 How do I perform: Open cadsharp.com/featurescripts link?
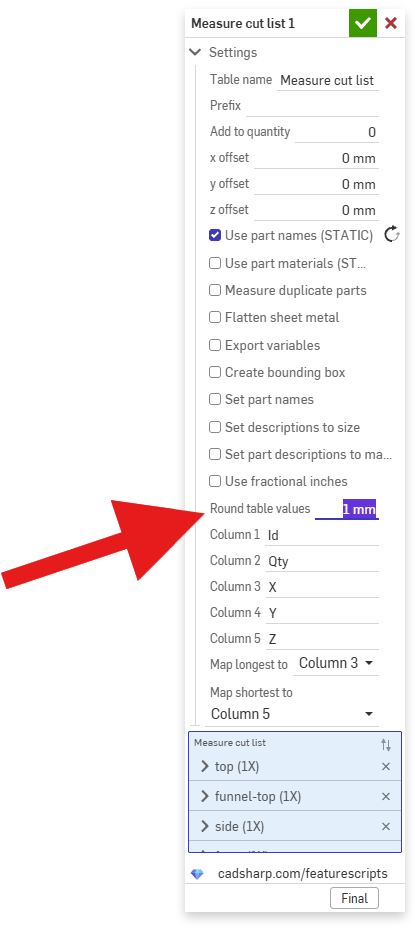[x=302, y=874]
